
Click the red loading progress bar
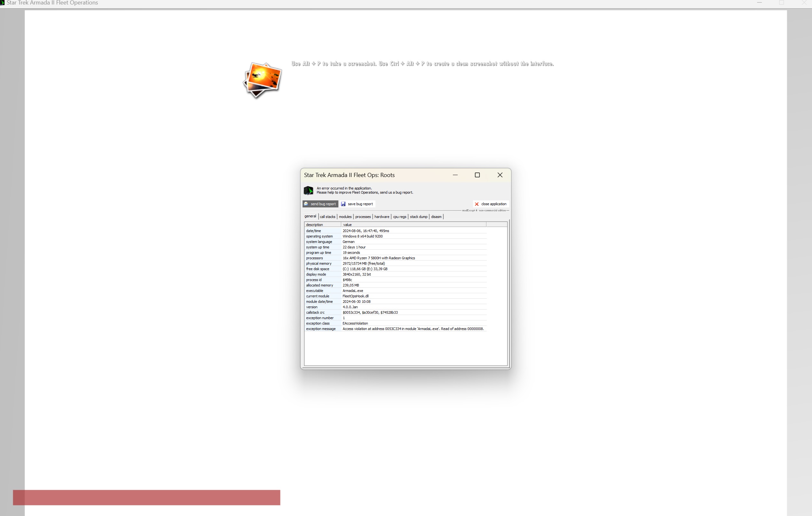coord(146,497)
